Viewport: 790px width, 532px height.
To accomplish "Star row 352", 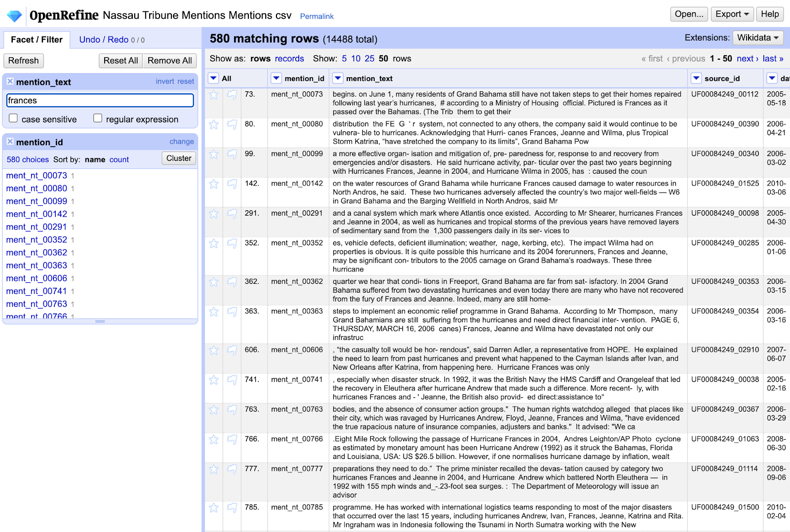I will coord(214,243).
